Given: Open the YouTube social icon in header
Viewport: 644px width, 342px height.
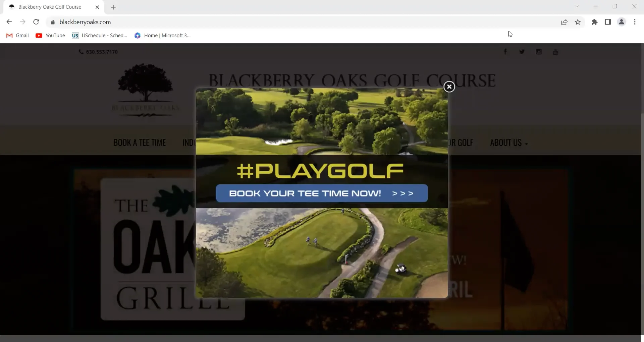Looking at the screenshot, I should point(555,52).
